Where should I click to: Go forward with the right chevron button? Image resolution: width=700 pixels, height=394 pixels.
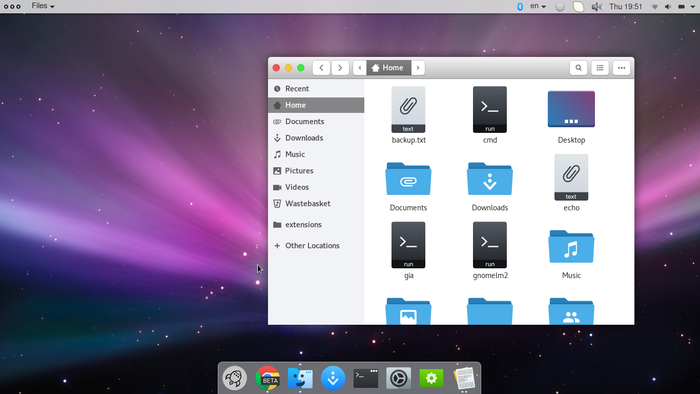coord(340,68)
